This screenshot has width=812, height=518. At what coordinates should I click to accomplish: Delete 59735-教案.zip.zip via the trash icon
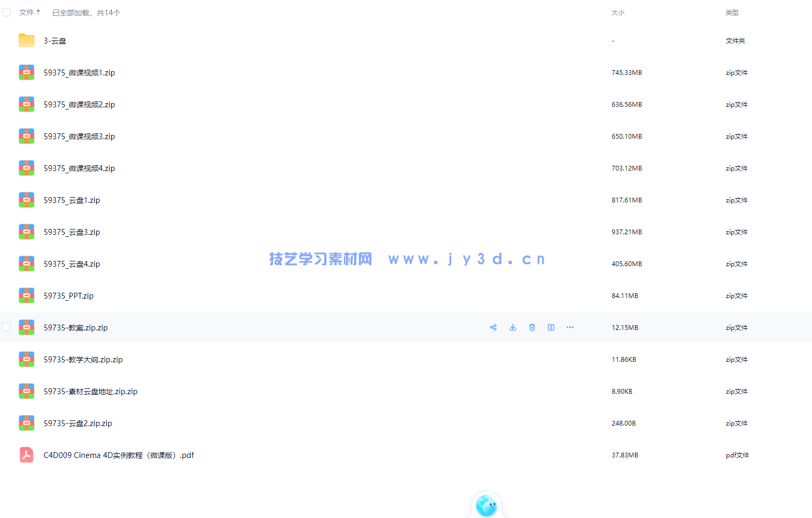pos(532,327)
